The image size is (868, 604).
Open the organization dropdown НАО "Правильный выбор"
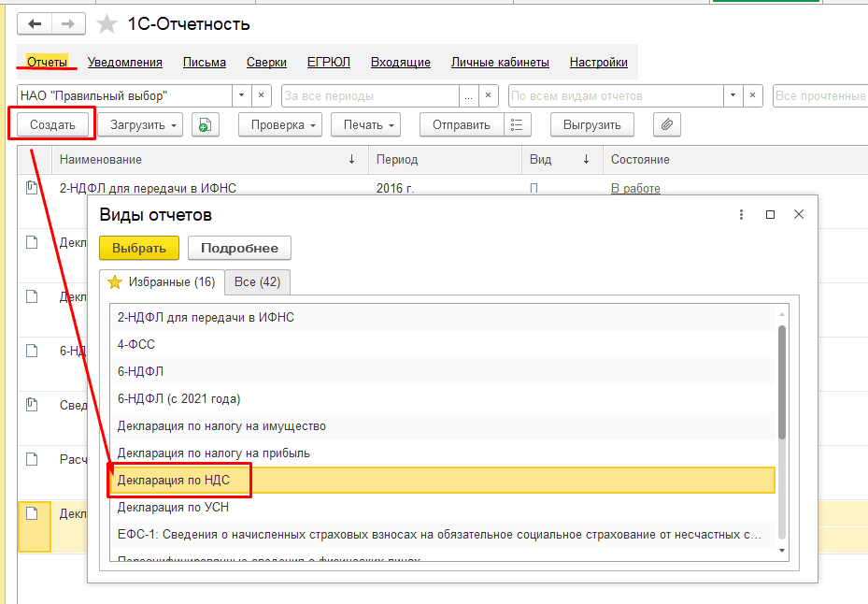coord(241,95)
